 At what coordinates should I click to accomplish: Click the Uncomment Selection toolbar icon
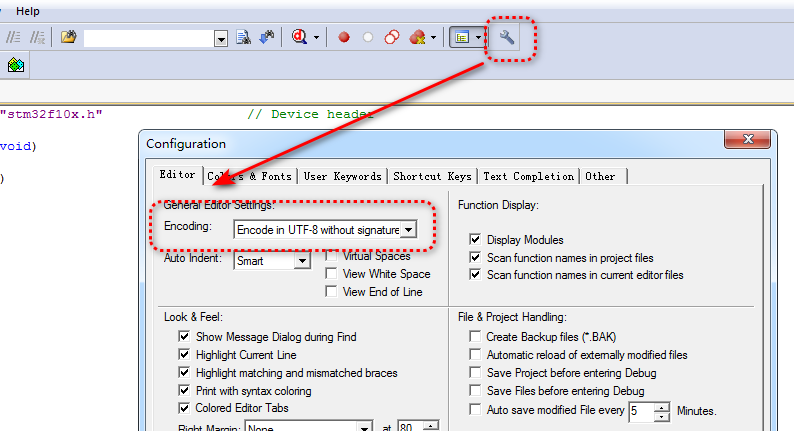click(x=37, y=37)
